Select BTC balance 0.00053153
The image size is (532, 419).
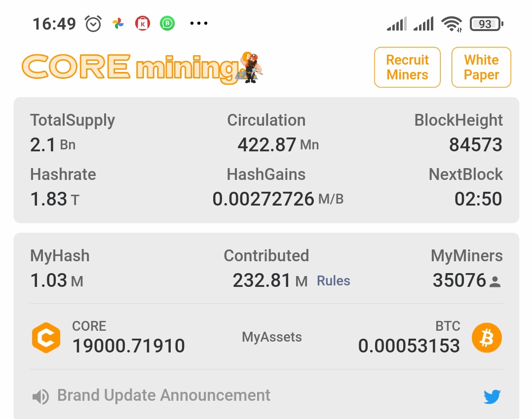coord(409,346)
